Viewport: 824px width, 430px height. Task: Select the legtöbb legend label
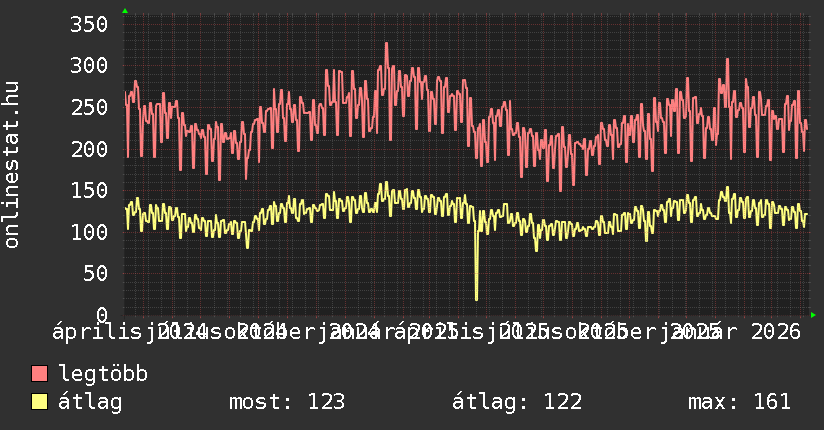[x=103, y=374]
